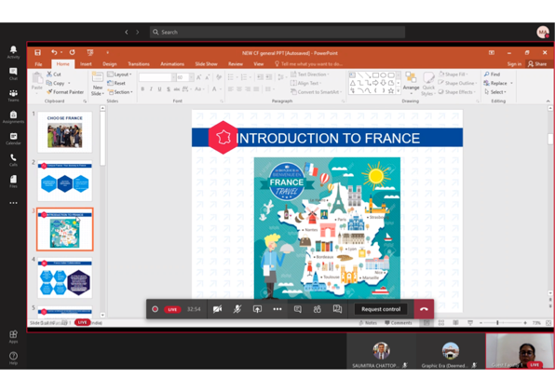The image size is (555, 392).
Task: Open the Select dropdown in Editing
Action: click(x=495, y=92)
